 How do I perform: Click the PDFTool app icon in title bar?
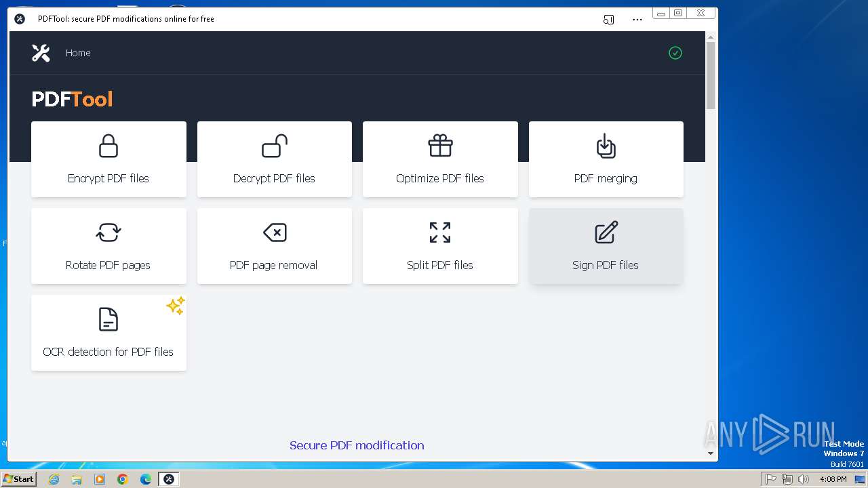(20, 19)
